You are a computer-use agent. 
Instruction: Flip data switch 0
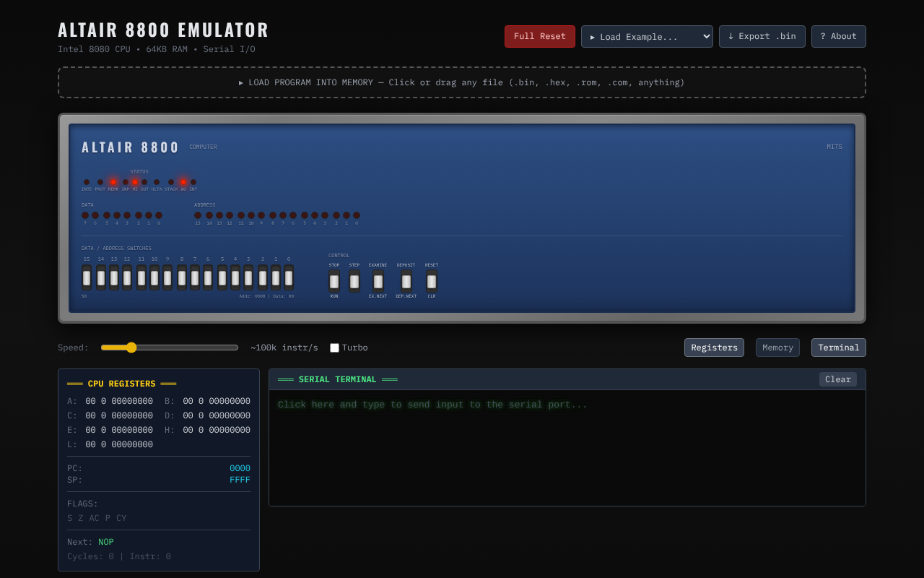point(289,277)
